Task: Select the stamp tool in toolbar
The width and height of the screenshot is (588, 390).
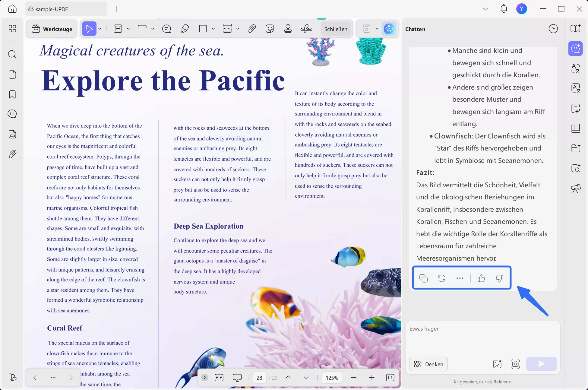Action: point(288,29)
